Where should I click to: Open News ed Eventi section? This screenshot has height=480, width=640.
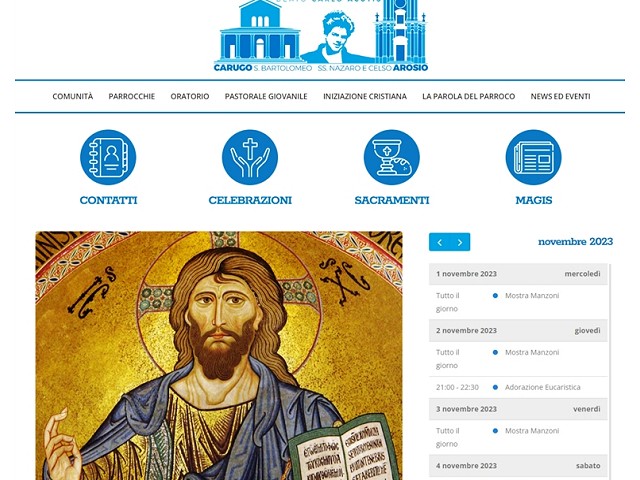click(x=560, y=96)
